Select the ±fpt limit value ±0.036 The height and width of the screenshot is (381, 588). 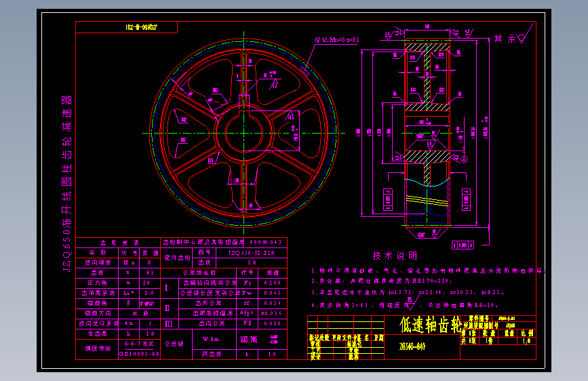273,313
